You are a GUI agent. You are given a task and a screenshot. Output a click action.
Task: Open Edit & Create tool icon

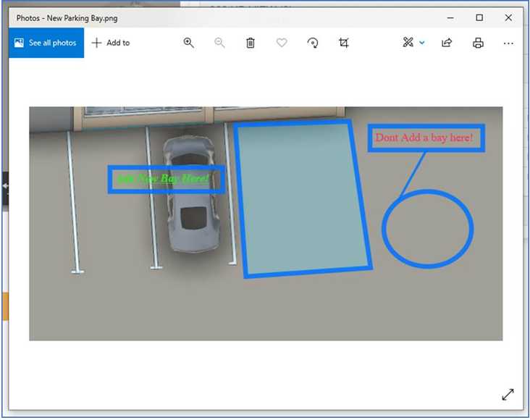click(408, 42)
